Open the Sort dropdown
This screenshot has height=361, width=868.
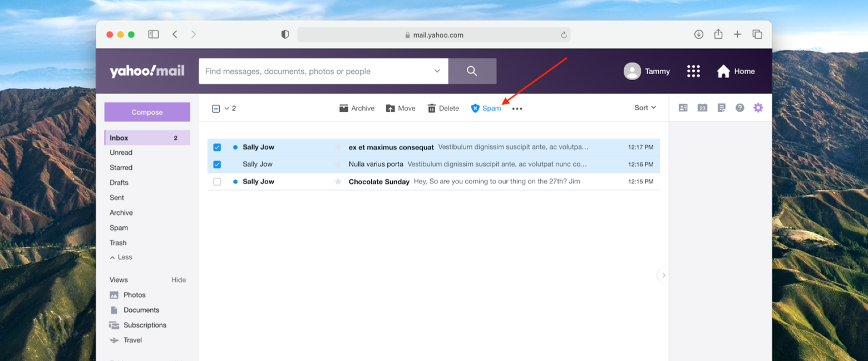645,108
